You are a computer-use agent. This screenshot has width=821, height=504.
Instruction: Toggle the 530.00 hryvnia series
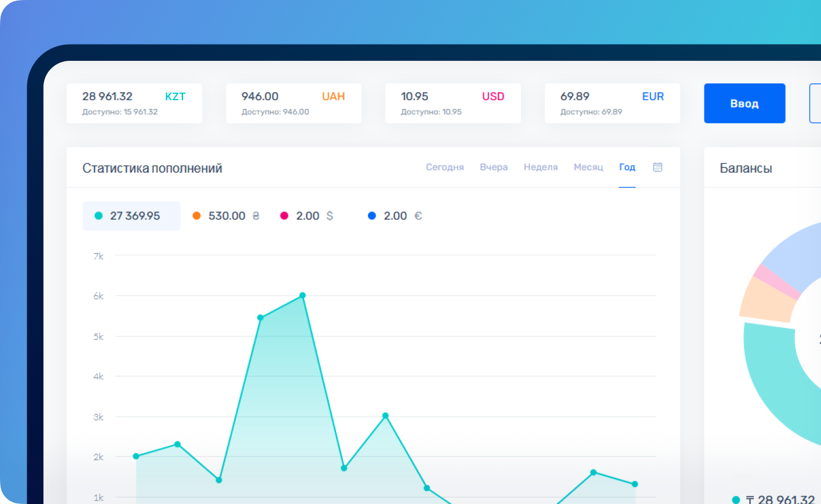227,216
